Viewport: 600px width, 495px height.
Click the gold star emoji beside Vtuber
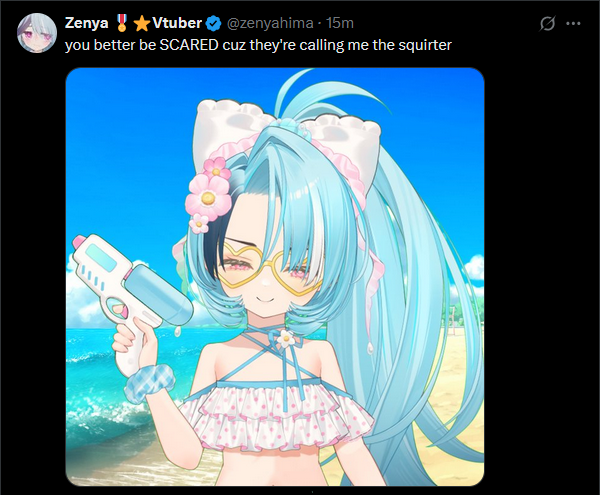click(x=141, y=24)
